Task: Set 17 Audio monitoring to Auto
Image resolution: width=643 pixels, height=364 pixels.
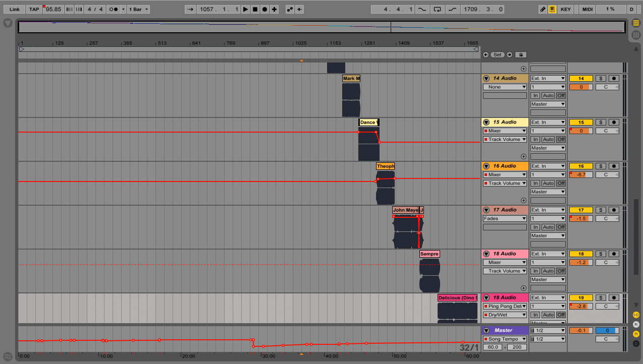Action: [548, 227]
